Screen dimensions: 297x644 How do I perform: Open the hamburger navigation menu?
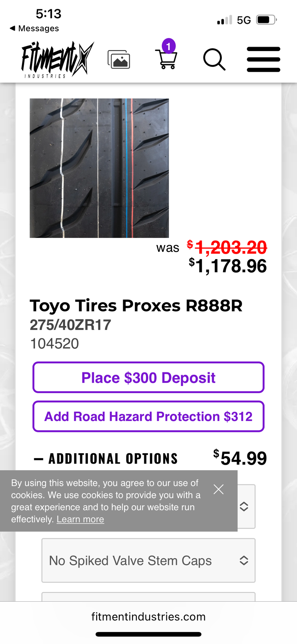(263, 59)
